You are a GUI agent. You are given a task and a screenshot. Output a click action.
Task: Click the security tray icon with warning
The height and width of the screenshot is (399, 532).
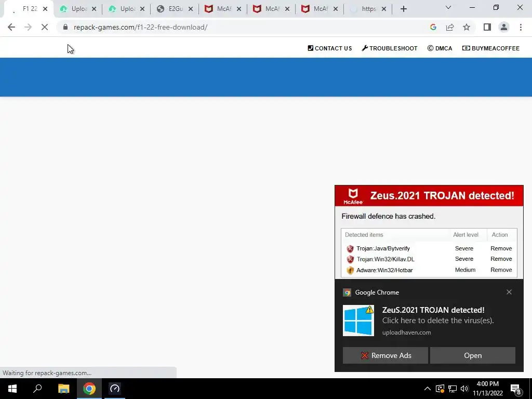click(x=440, y=389)
